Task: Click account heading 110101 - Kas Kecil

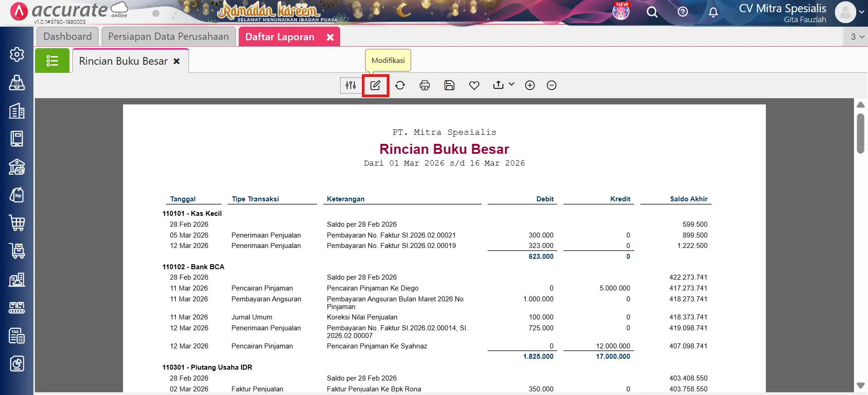Action: [x=192, y=214]
